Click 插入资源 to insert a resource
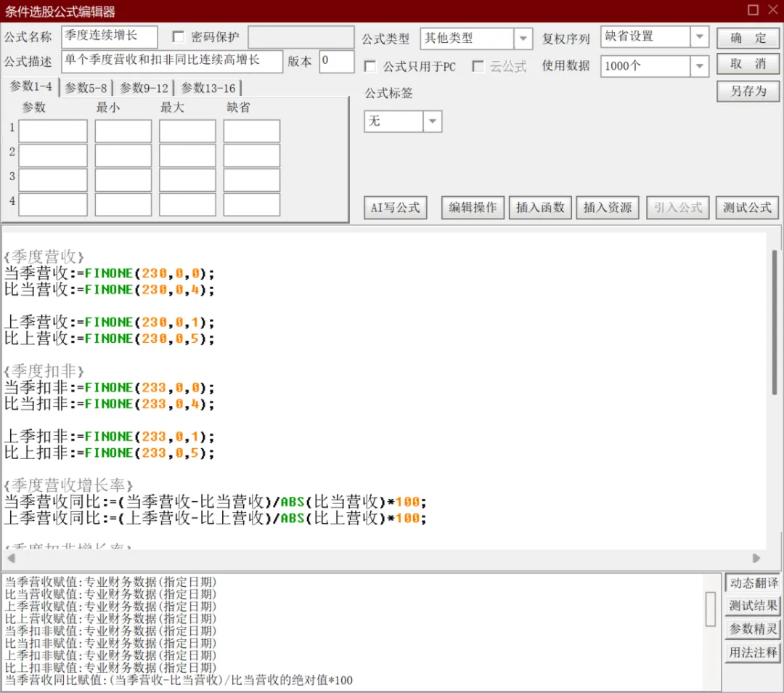Screen dimensions: 784x693 pyautogui.click(x=608, y=208)
